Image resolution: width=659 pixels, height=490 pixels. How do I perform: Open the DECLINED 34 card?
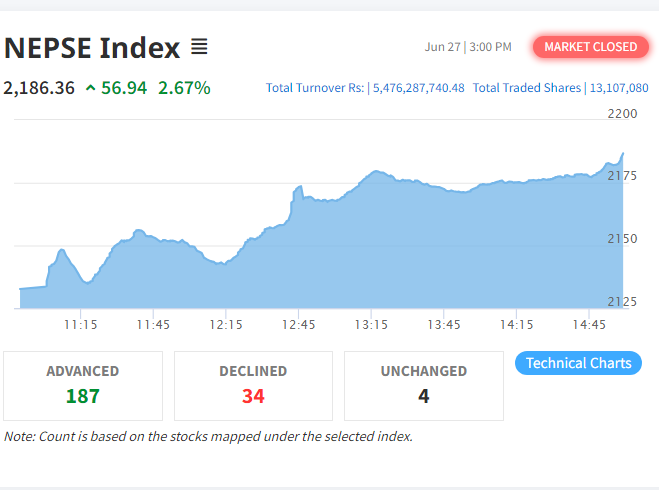point(253,386)
